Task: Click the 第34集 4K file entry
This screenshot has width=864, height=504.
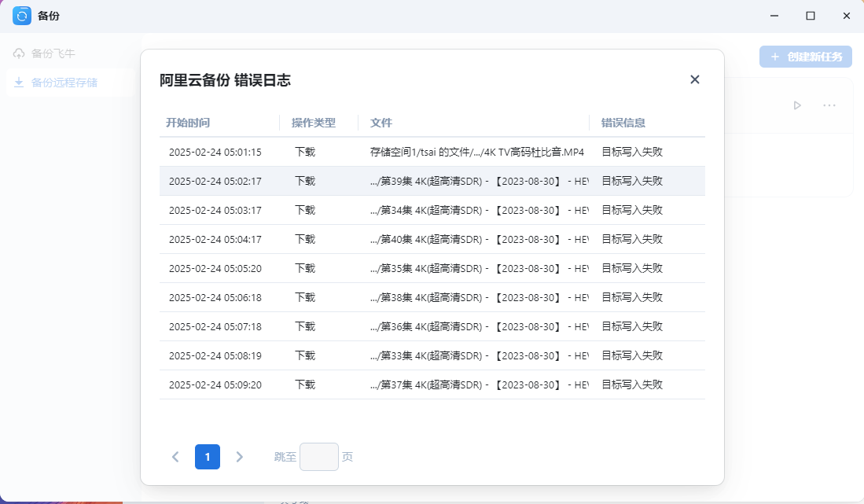Action: (479, 211)
